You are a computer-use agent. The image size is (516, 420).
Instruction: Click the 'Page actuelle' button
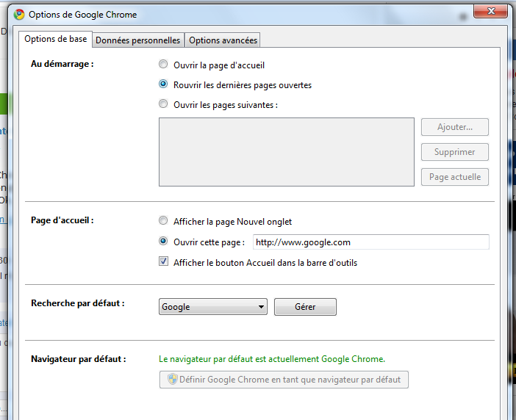455,177
